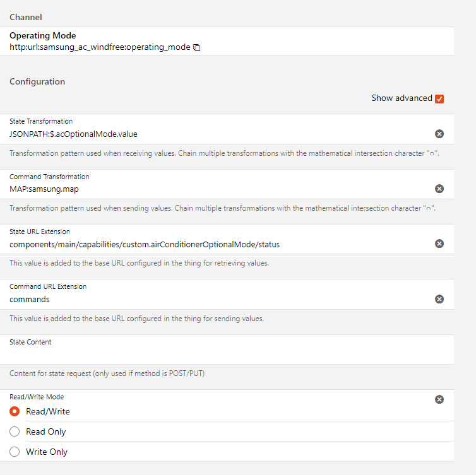476x475 pixels.
Task: Edit the JSONPATH State Transformation input
Action: (x=215, y=134)
